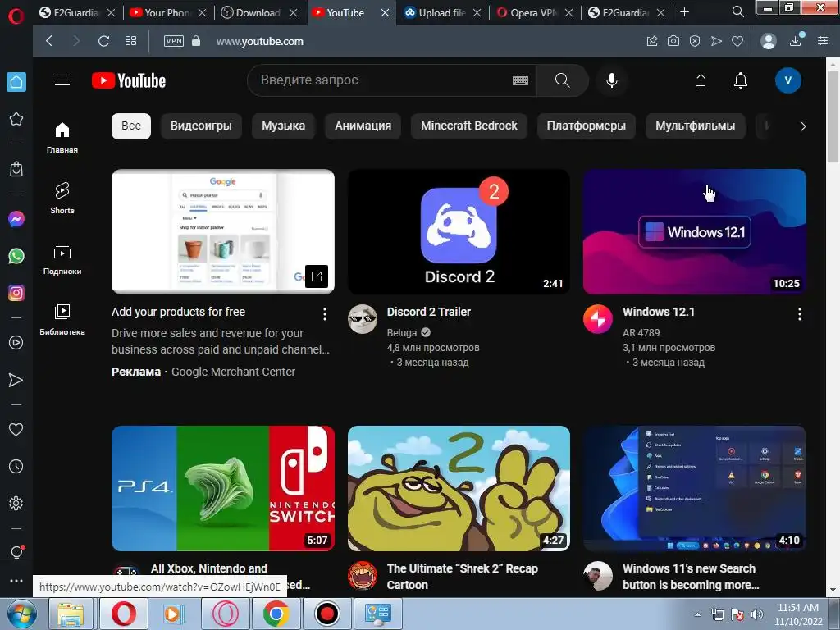Open the Google Merchant Center ad thumbnail
The height and width of the screenshot is (630, 840).
[223, 231]
